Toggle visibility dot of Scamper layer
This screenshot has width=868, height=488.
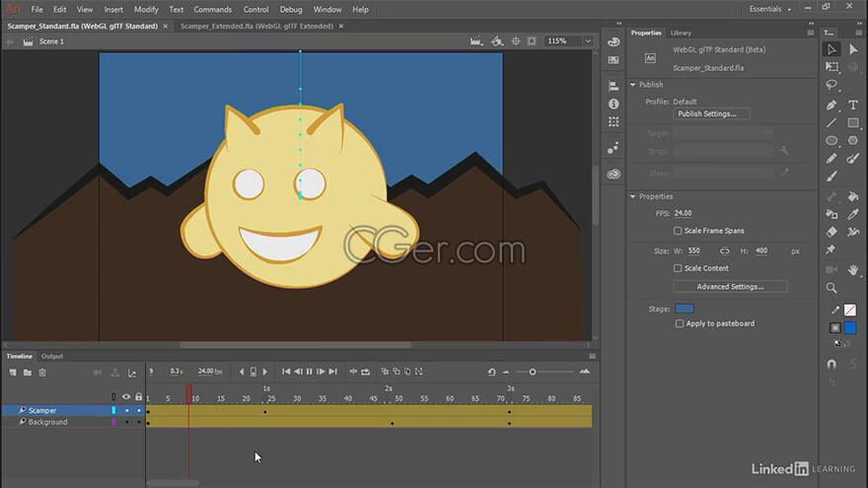click(127, 410)
